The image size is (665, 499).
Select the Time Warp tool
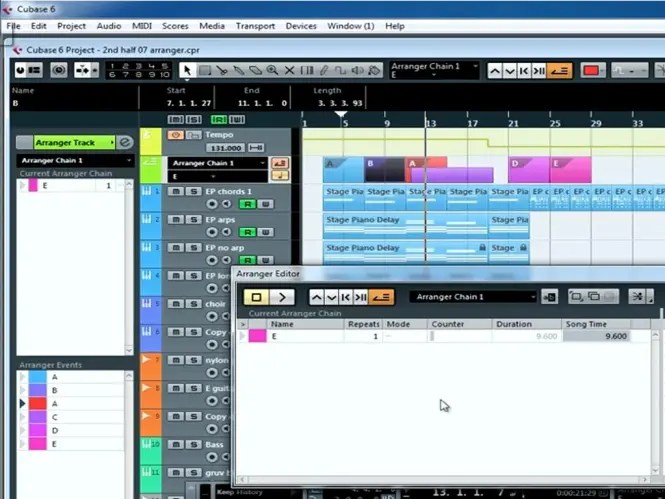point(307,70)
